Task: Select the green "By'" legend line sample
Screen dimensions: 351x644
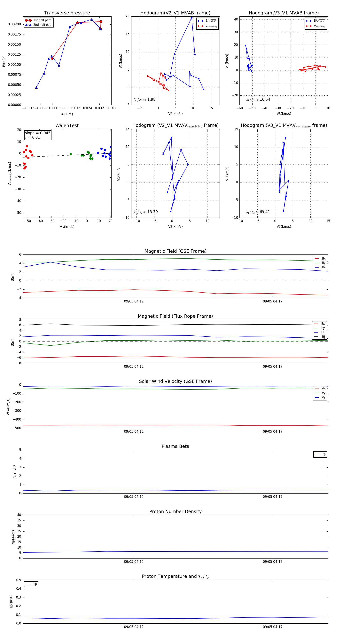Action: click(316, 328)
